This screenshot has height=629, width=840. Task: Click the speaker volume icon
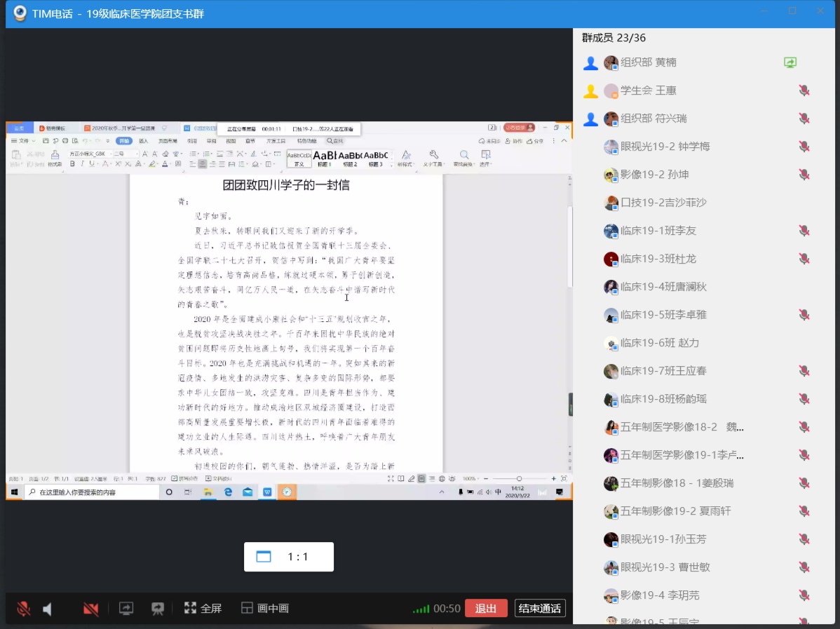tap(47, 609)
